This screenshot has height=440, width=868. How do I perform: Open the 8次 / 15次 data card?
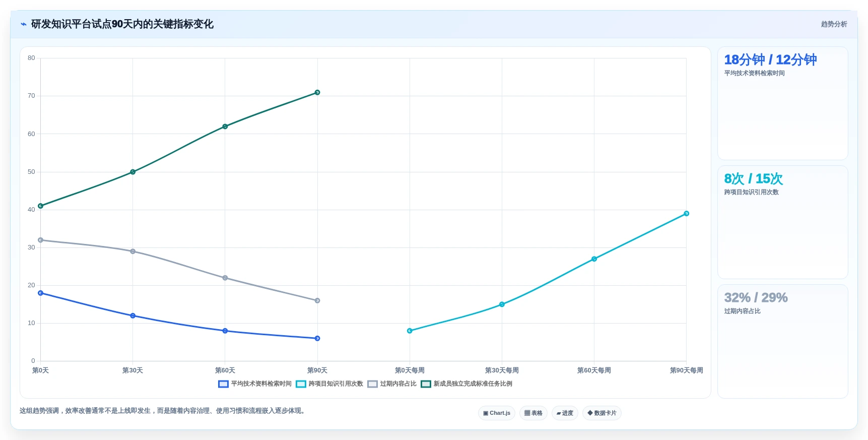[x=783, y=222]
